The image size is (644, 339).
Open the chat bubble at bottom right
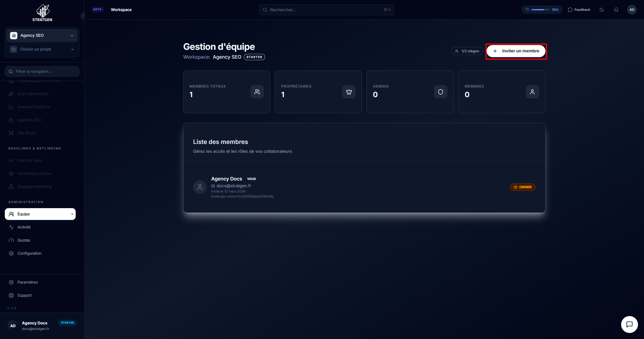(x=629, y=324)
